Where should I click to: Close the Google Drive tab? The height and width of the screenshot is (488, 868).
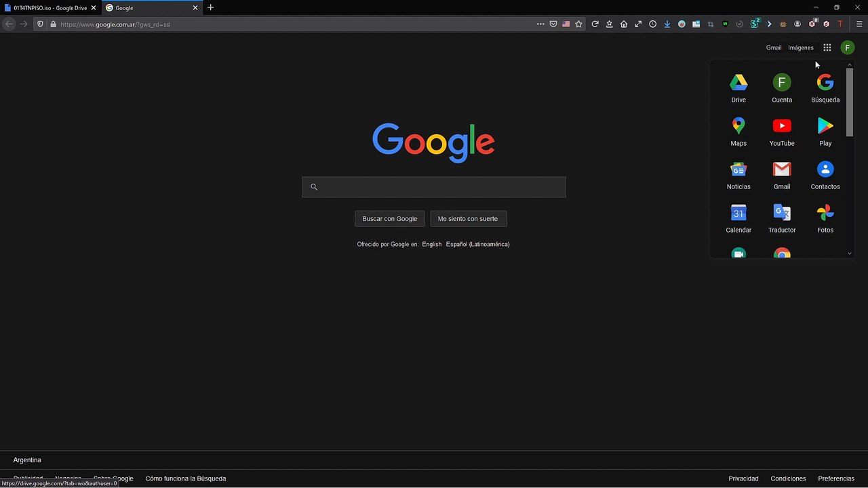click(x=94, y=7)
